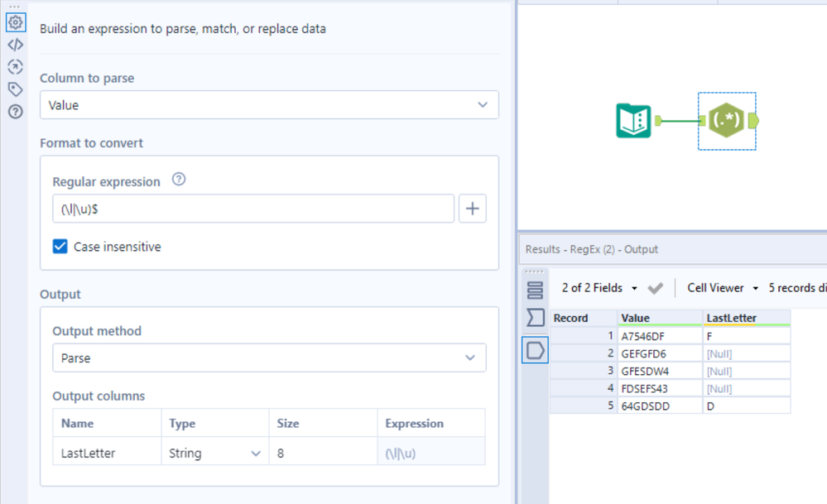This screenshot has height=504, width=827.
Task: Click the Regular expression help icon
Action: coord(179,180)
